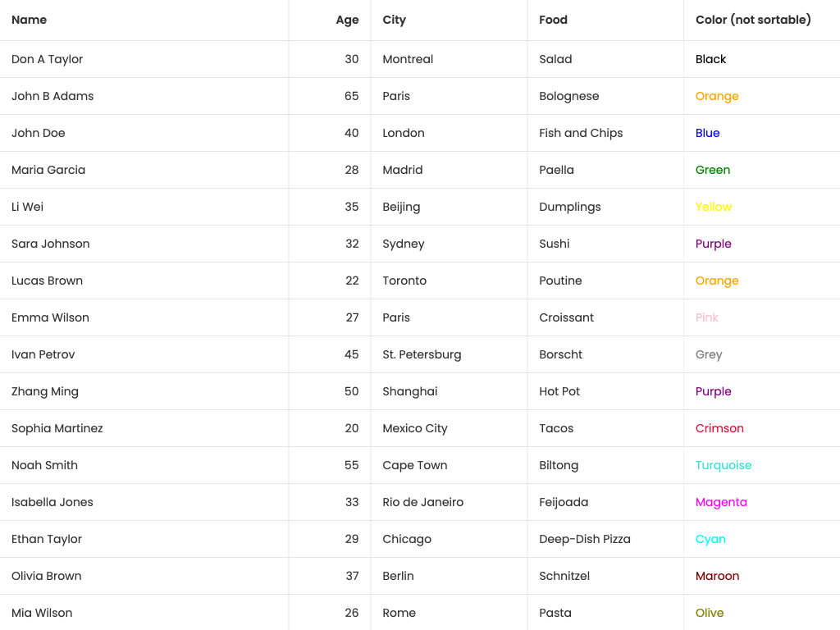Image resolution: width=840 pixels, height=630 pixels.
Task: Click the City column header
Action: 395,20
